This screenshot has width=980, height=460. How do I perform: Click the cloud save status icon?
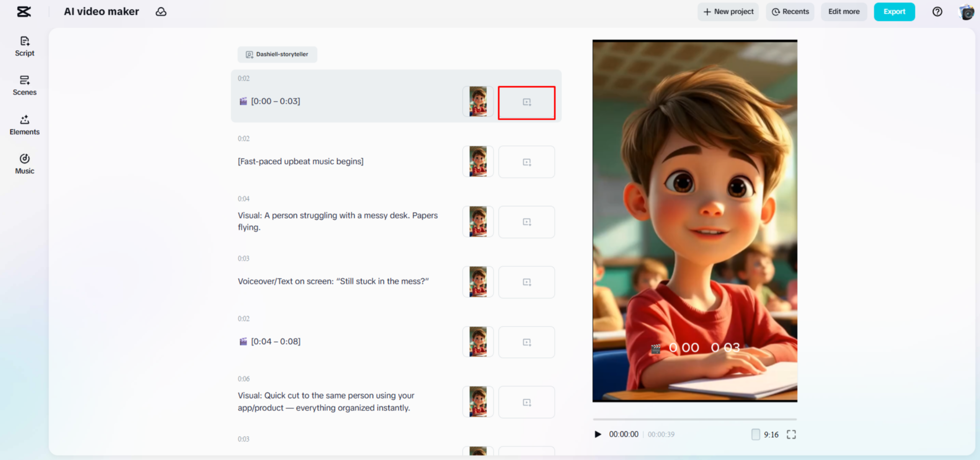[x=161, y=12]
